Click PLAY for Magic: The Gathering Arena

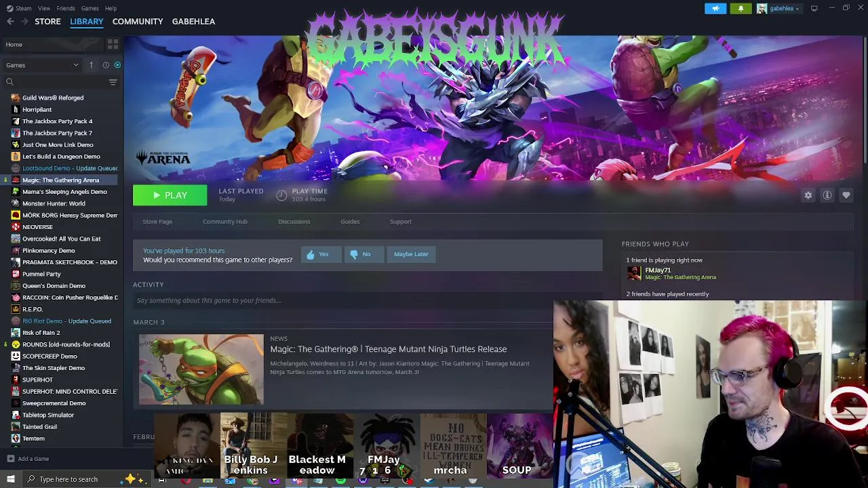(170, 195)
